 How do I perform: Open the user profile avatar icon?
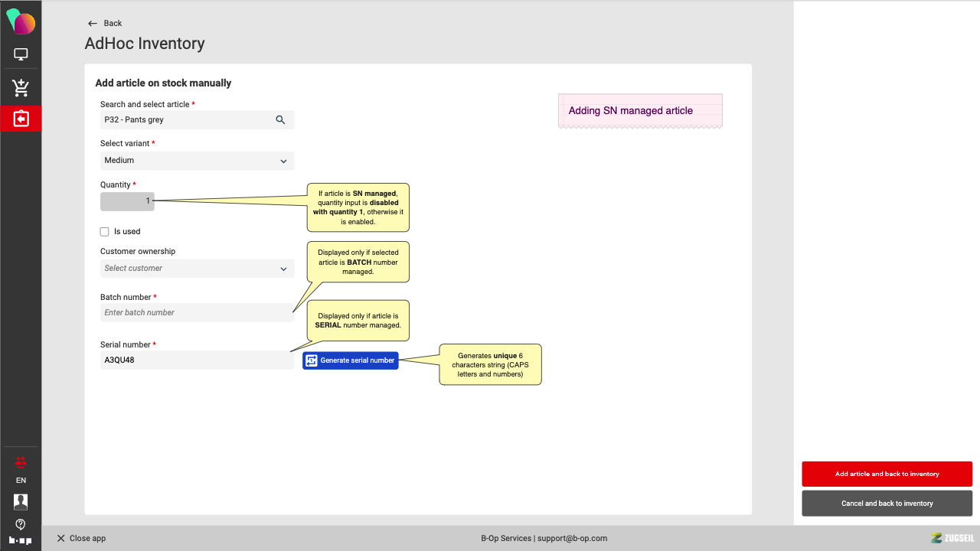pyautogui.click(x=21, y=502)
